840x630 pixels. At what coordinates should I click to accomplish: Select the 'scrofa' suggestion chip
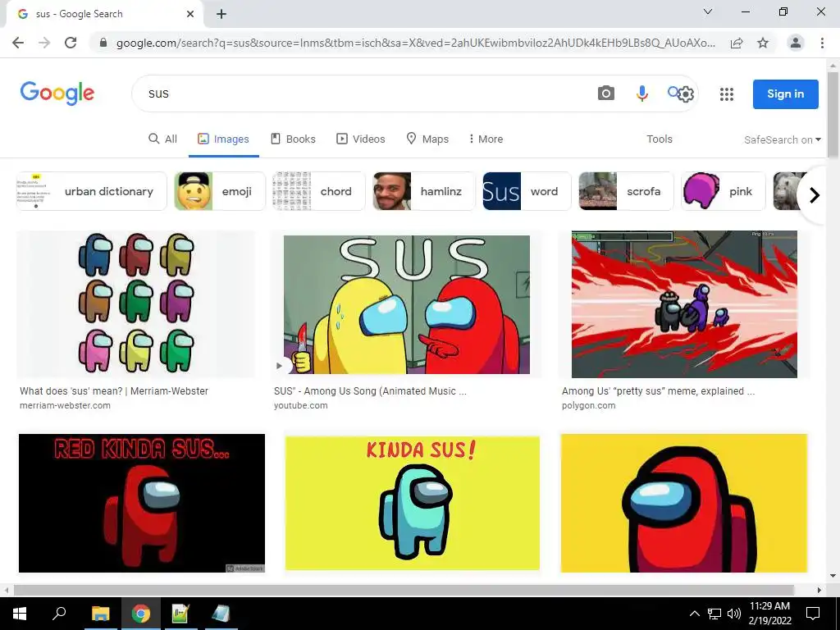click(x=626, y=191)
